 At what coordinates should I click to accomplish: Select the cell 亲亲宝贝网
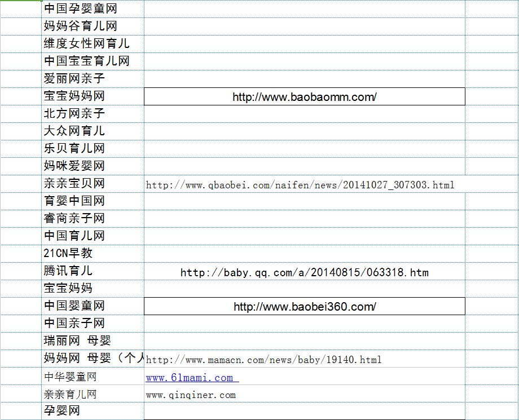pos(93,184)
